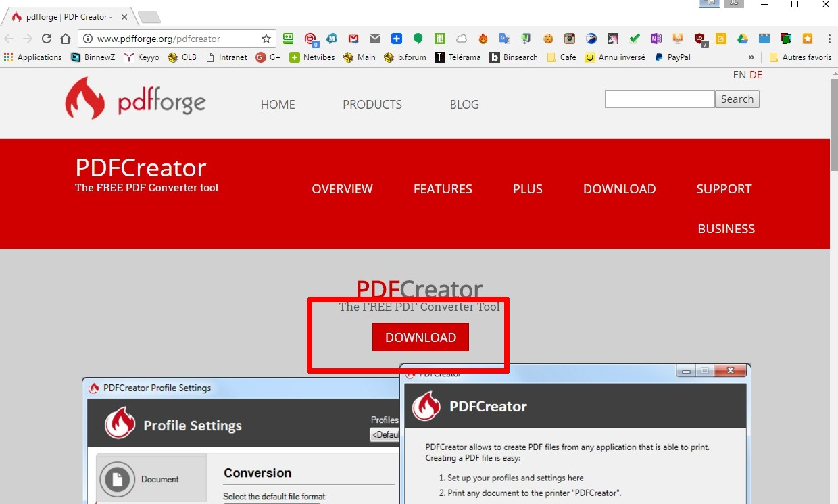Select the pdfforge | PDF Creator tab
The image size is (838, 504).
[x=68, y=17]
